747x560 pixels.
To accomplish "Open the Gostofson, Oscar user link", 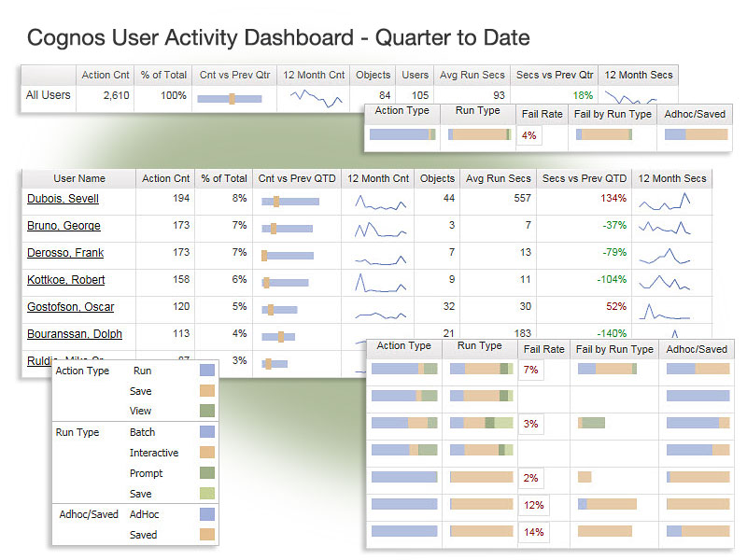I will (x=71, y=307).
